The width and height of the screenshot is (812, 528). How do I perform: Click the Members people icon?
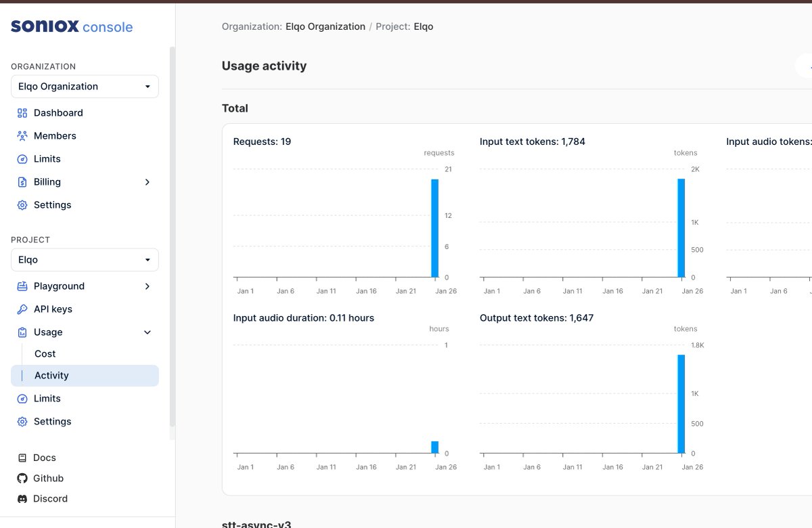click(x=22, y=136)
